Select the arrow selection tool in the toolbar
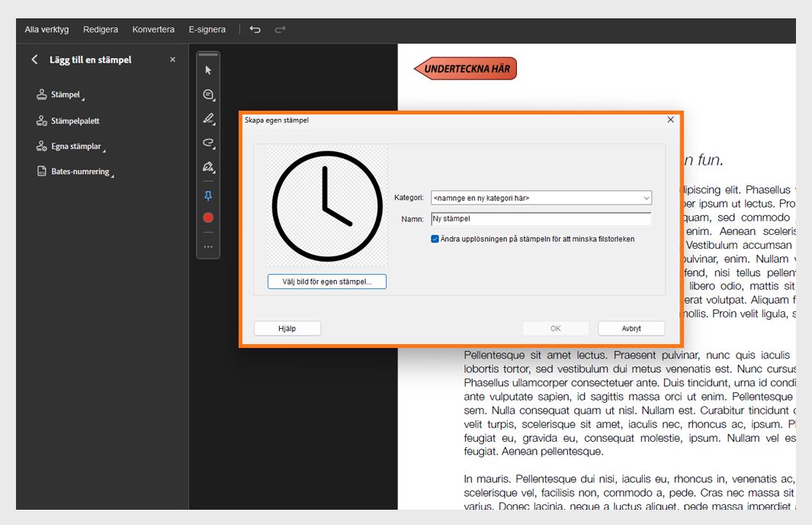 point(207,69)
